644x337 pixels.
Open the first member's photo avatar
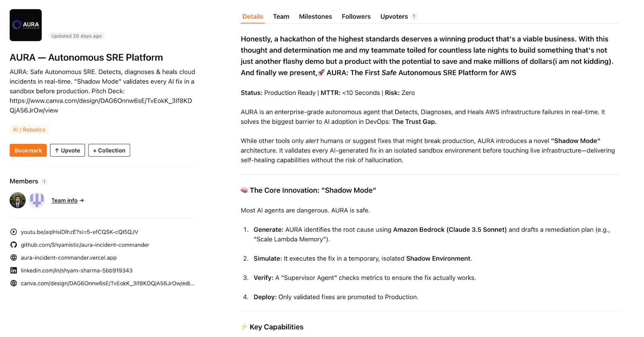point(18,200)
